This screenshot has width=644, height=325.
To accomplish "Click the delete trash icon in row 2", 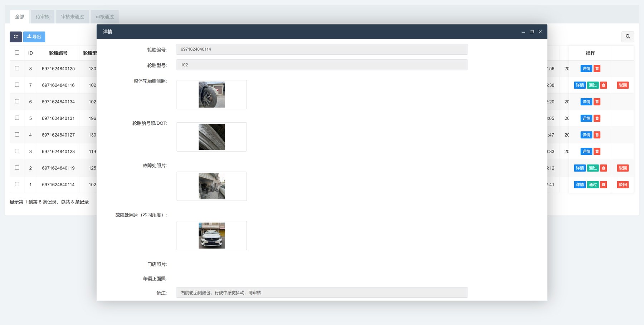I will point(604,168).
